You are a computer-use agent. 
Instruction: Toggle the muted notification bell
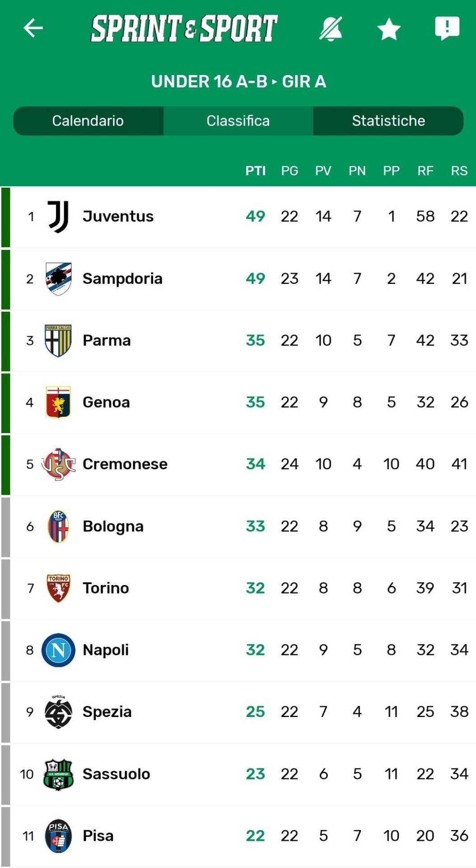pos(331,29)
